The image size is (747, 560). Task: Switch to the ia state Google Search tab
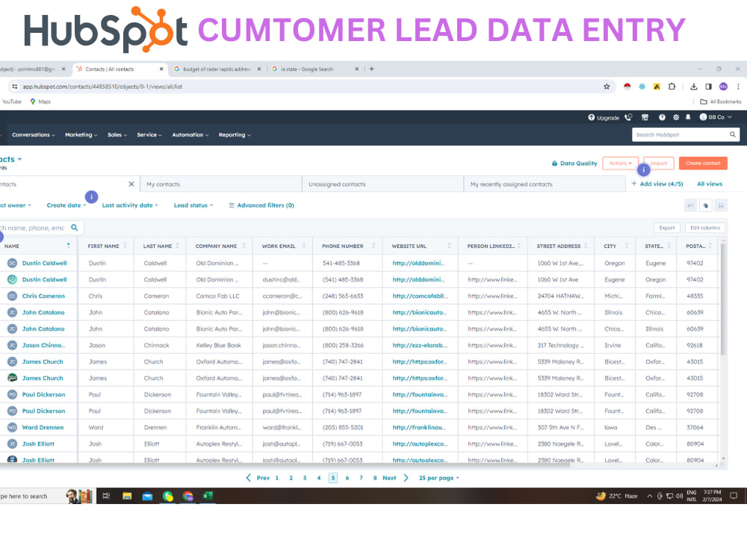coord(314,69)
